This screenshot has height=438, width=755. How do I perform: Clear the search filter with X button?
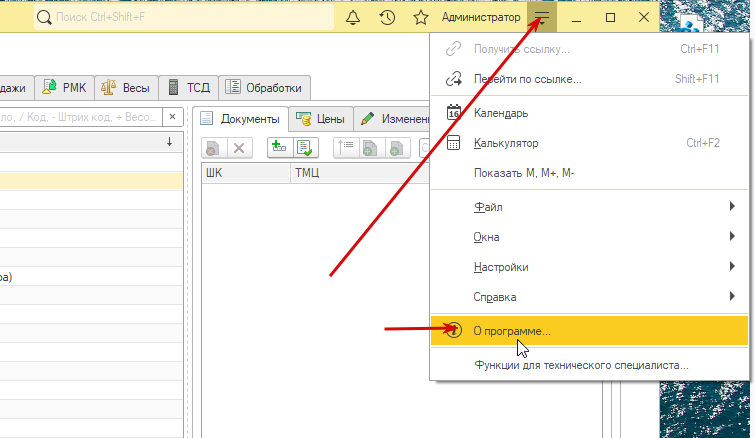pos(172,116)
